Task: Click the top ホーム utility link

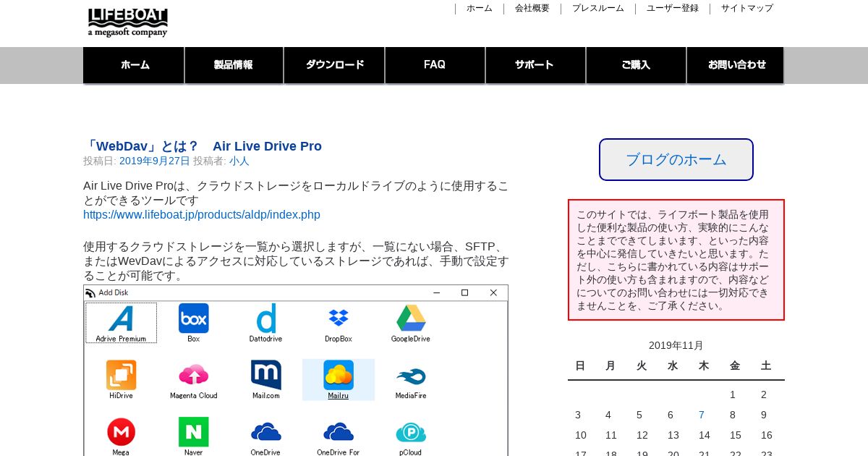Action: click(x=479, y=8)
